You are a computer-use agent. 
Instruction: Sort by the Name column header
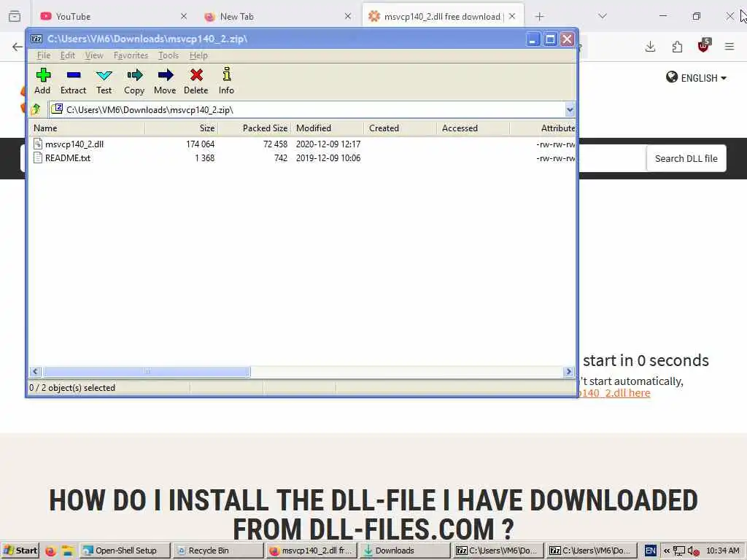[x=88, y=128]
